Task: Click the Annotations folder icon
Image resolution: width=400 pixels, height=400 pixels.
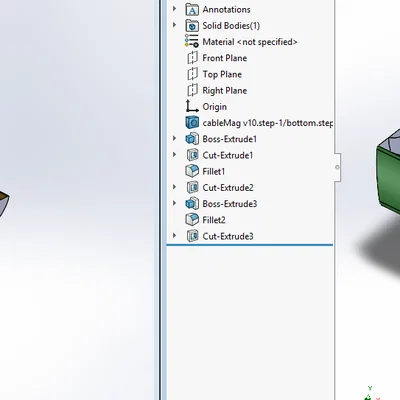Action: [x=192, y=10]
